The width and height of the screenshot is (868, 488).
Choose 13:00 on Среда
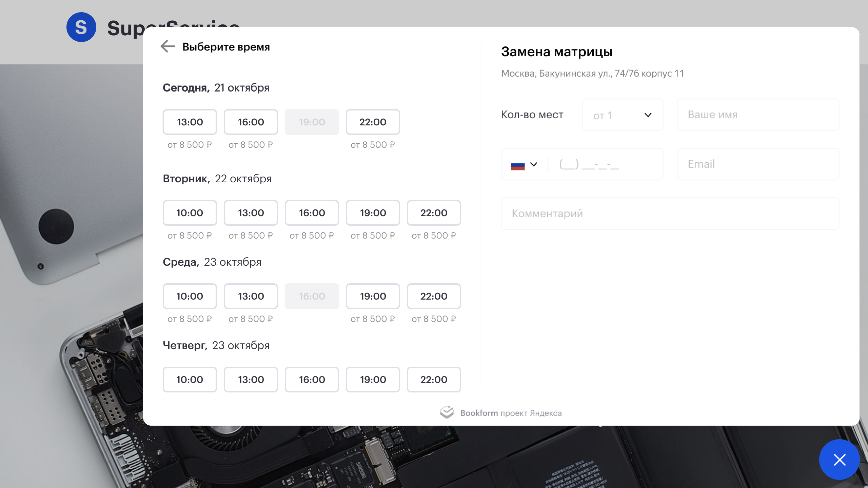pyautogui.click(x=251, y=296)
